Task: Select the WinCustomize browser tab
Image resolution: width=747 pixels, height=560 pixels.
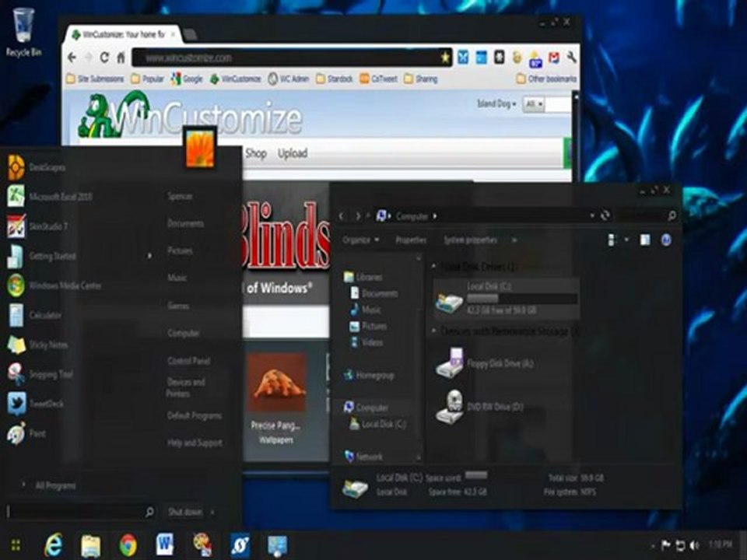Action: point(123,34)
